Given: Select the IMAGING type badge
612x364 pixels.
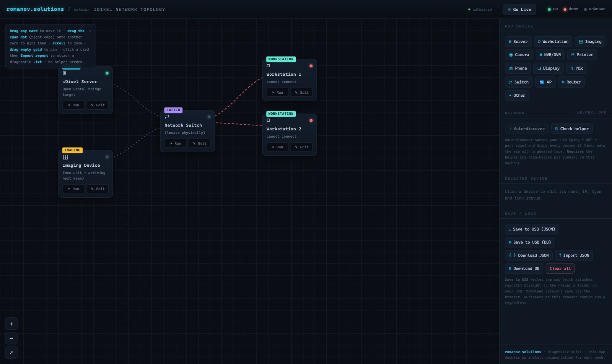Looking at the screenshot, I should [73, 150].
